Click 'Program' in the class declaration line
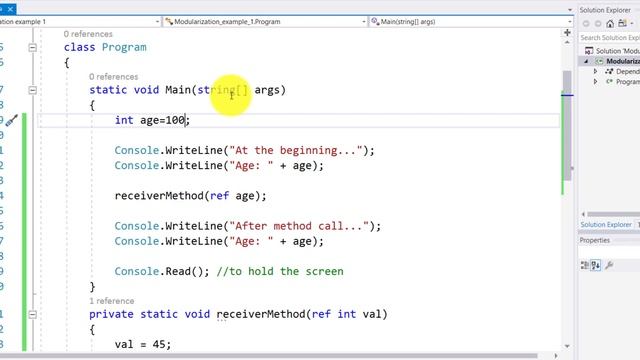This screenshot has height=360, width=640. click(x=124, y=47)
